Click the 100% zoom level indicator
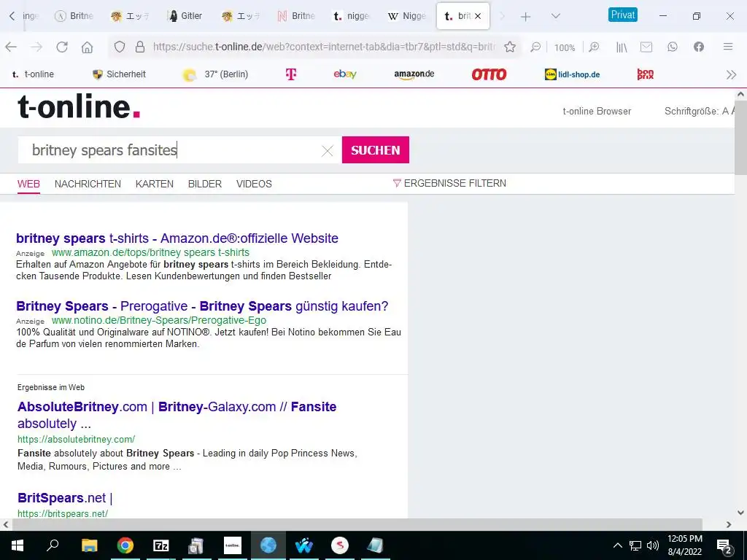Screen dimensions: 747x560 coord(565,47)
